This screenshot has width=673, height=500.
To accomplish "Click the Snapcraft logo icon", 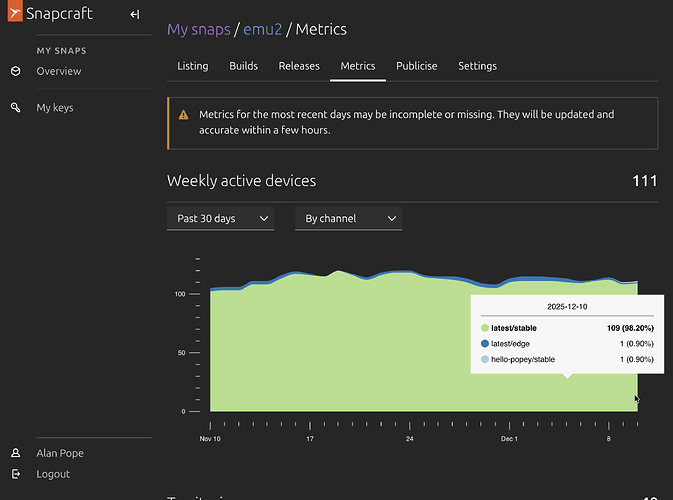I will tap(15, 11).
